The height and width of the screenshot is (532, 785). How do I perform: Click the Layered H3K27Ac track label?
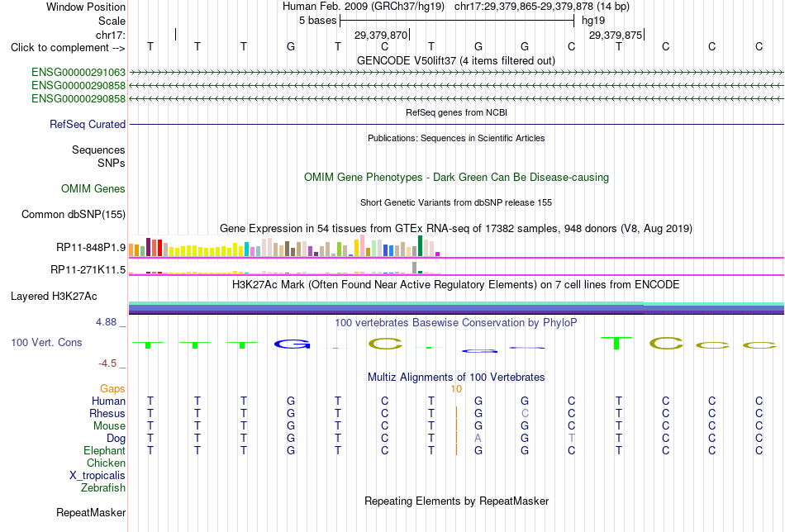[54, 297]
